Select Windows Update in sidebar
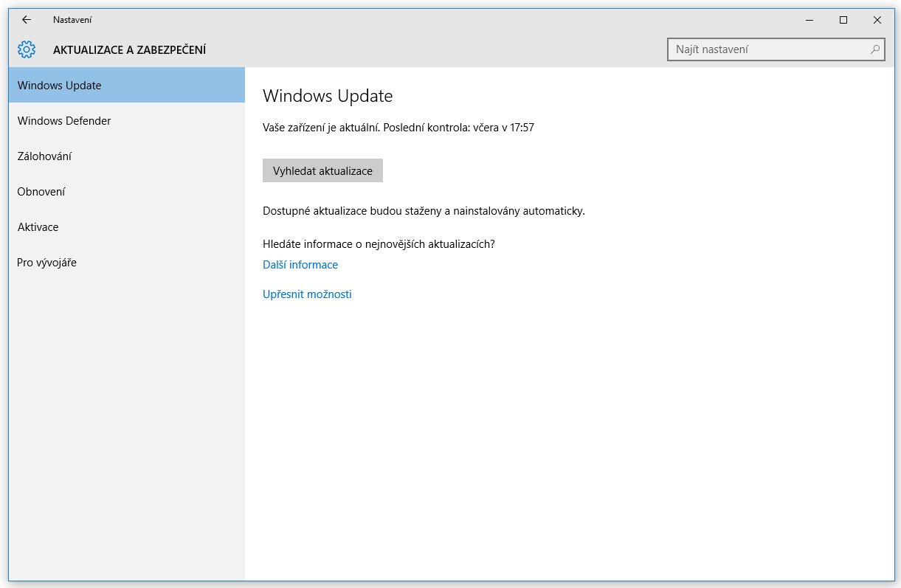Viewport: 901px width, 588px height. (127, 85)
